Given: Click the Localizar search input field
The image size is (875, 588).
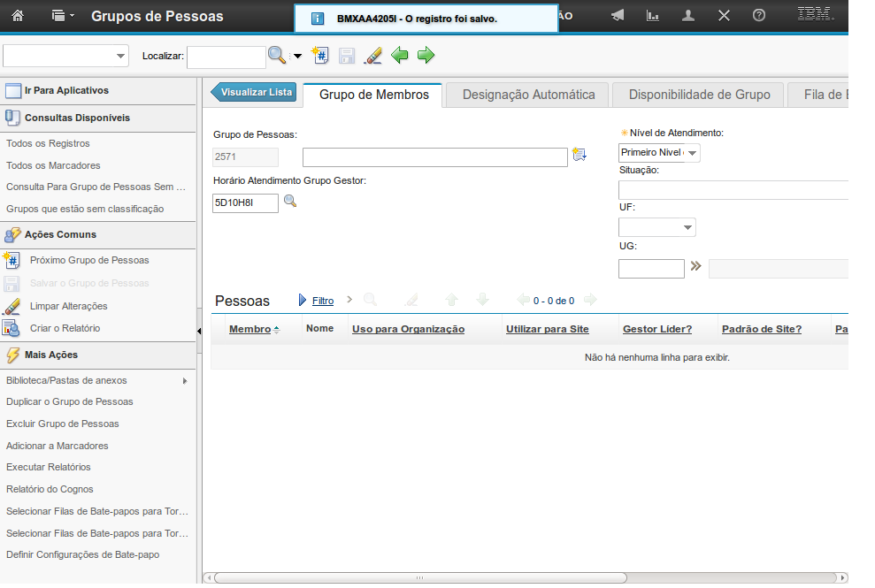Looking at the screenshot, I should pyautogui.click(x=226, y=57).
